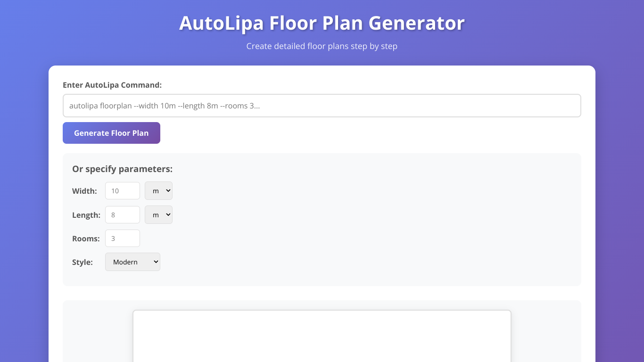The width and height of the screenshot is (644, 362).
Task: Open the Width unit dropdown
Action: [158, 191]
